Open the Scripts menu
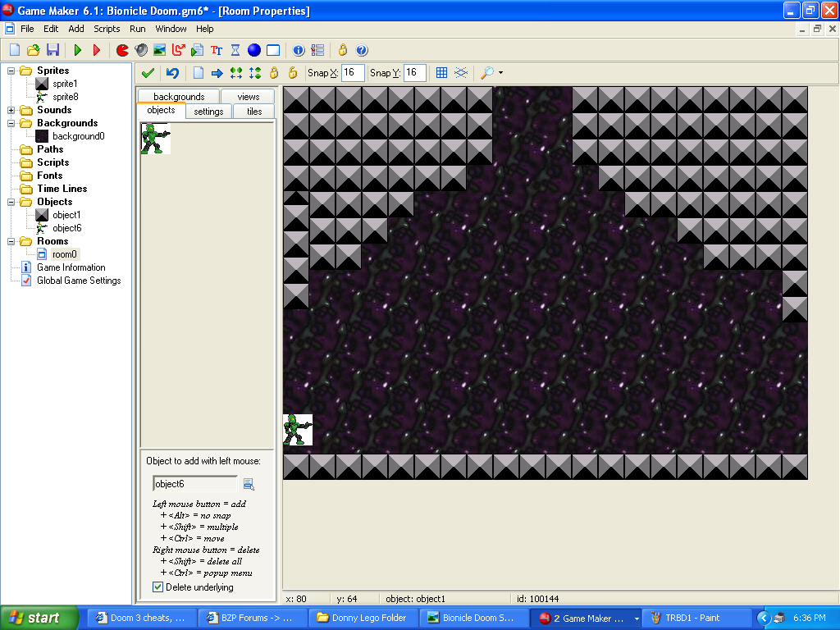This screenshot has height=630, width=840. click(x=107, y=29)
